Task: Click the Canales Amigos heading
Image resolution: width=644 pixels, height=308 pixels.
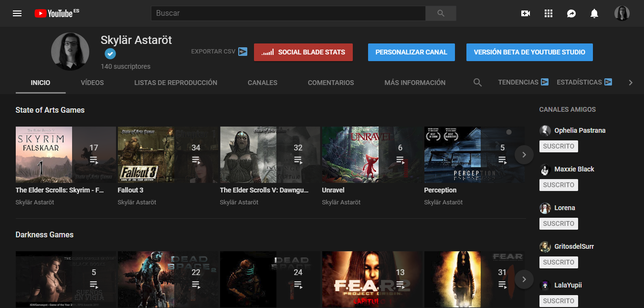Action: pyautogui.click(x=568, y=109)
